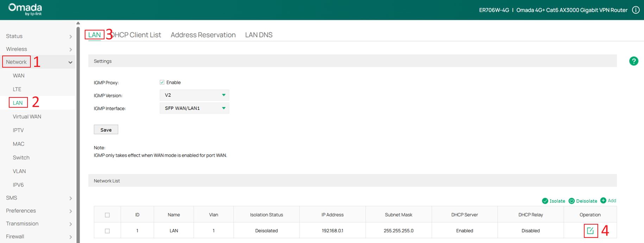This screenshot has height=243, width=644.
Task: Go to Virtual WAN in sidebar
Action: coord(27,116)
